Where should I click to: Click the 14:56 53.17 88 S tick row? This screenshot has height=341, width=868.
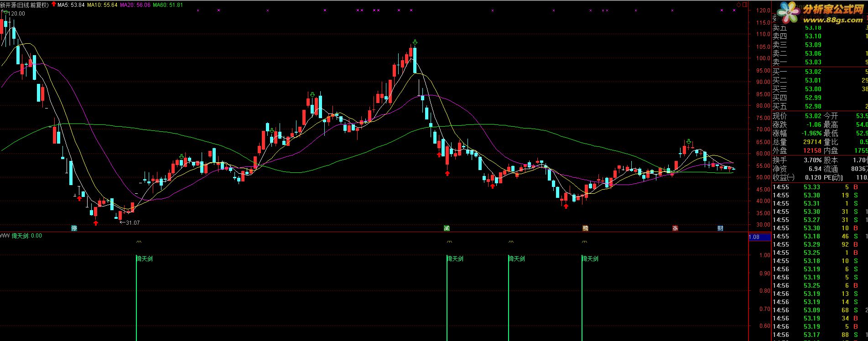pyautogui.click(x=820, y=335)
